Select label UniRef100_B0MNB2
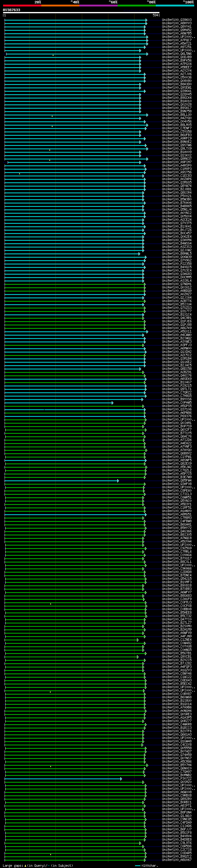 pyautogui.click(x=177, y=775)
